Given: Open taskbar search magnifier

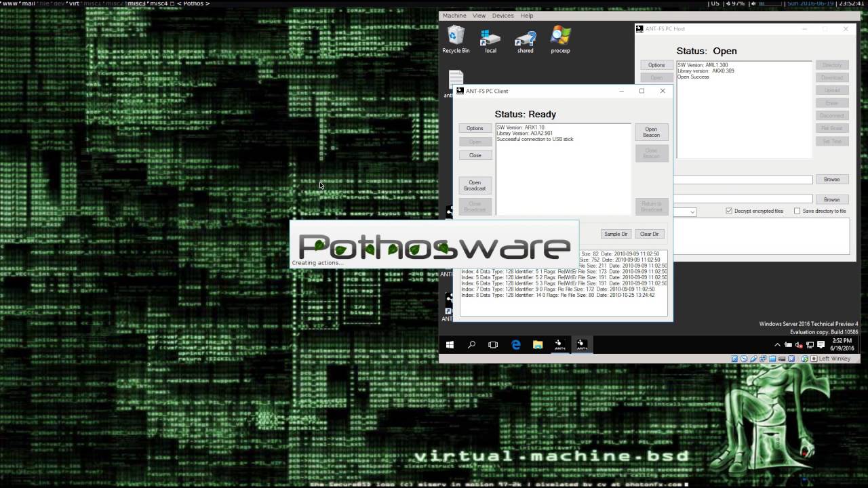Looking at the screenshot, I should (x=471, y=345).
